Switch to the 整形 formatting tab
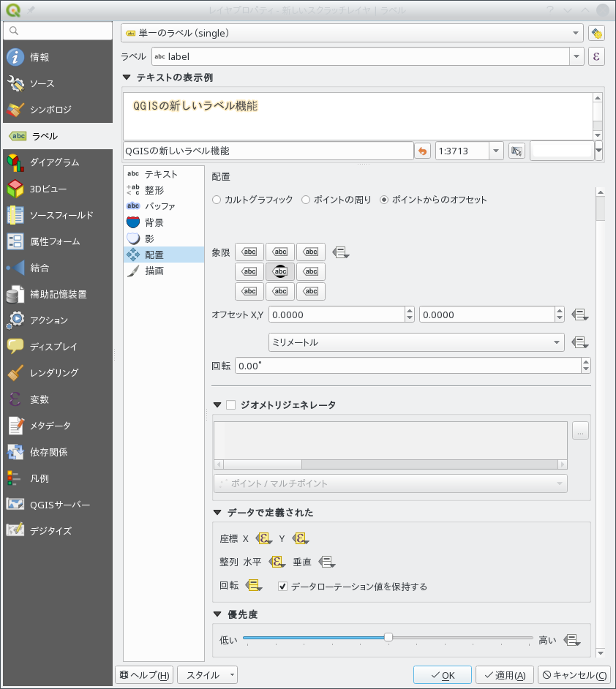616x689 pixels. tap(164, 190)
